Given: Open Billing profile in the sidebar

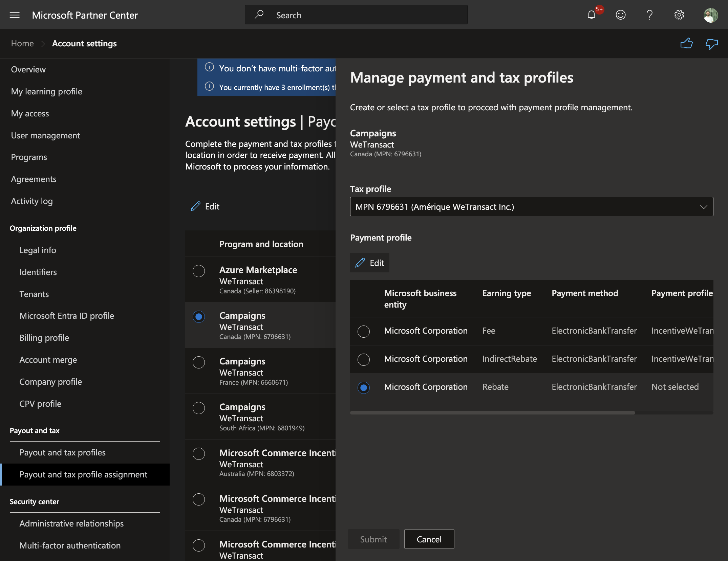Looking at the screenshot, I should tap(44, 338).
